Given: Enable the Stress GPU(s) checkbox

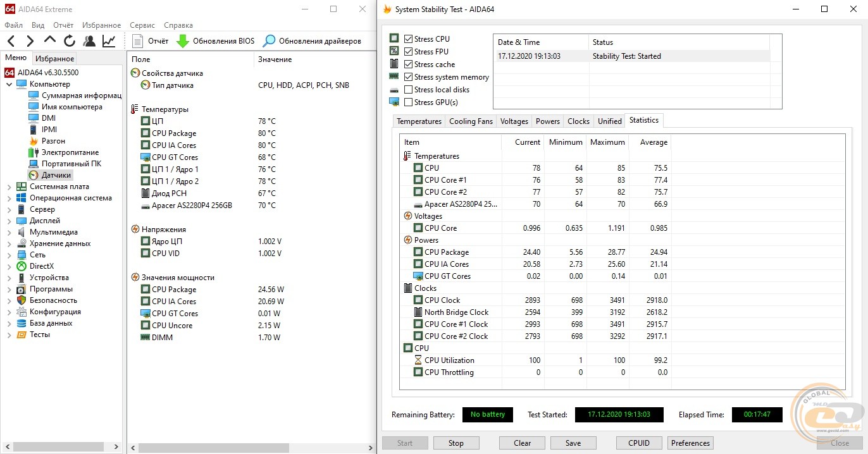Looking at the screenshot, I should [408, 102].
